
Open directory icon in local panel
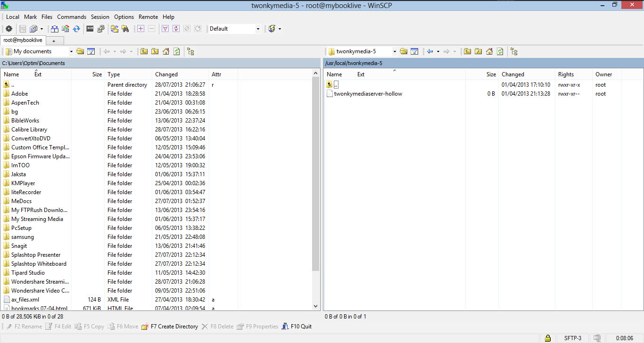pos(80,51)
